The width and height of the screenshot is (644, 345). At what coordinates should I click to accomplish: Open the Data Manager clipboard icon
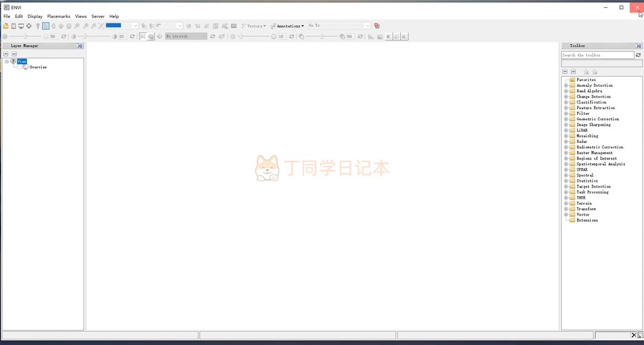tap(13, 26)
